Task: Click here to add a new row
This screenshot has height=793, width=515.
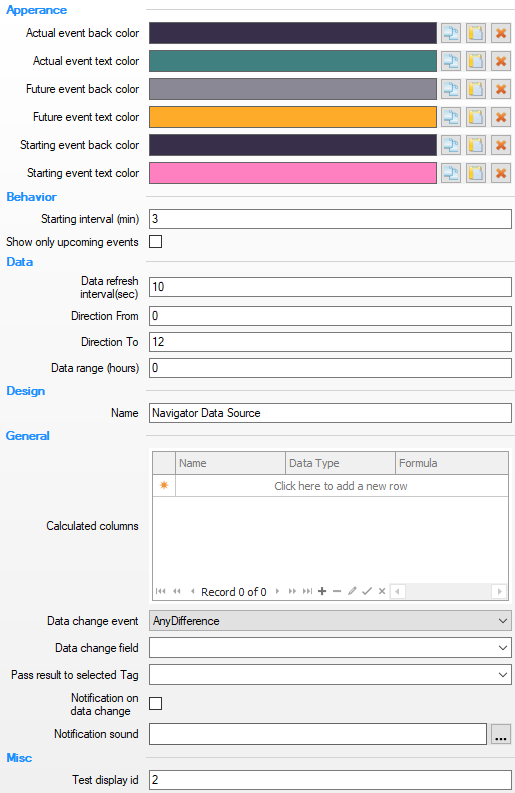Action: point(341,486)
